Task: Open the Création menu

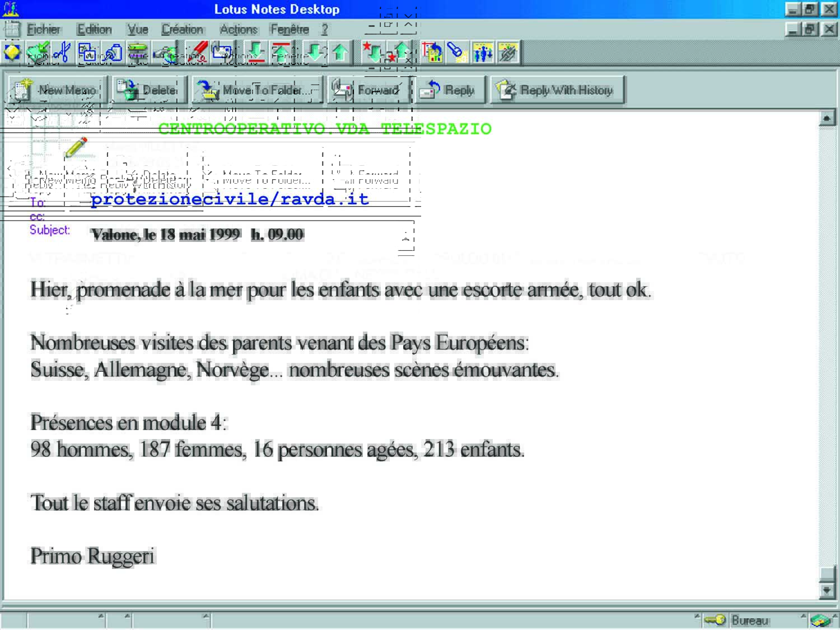Action: pyautogui.click(x=182, y=29)
